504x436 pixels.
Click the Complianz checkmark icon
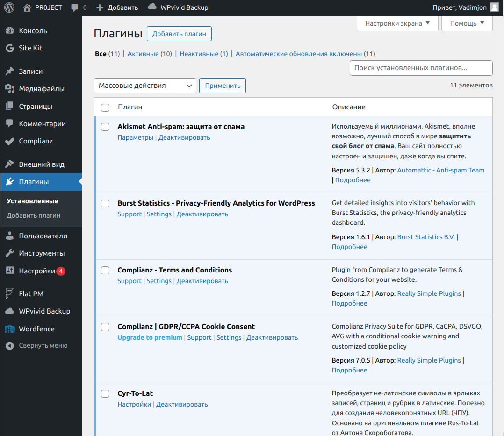(x=10, y=141)
